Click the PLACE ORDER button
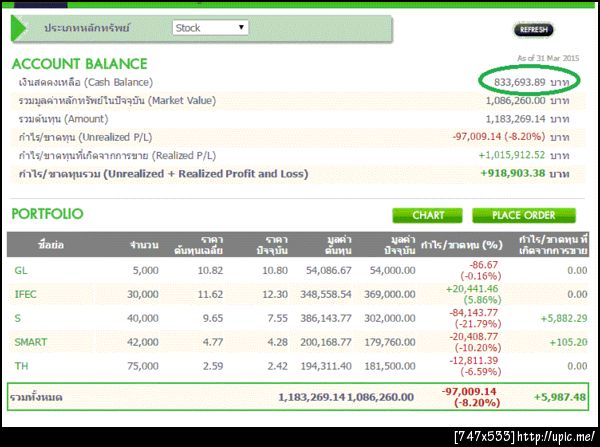This screenshot has width=600, height=447. [524, 215]
